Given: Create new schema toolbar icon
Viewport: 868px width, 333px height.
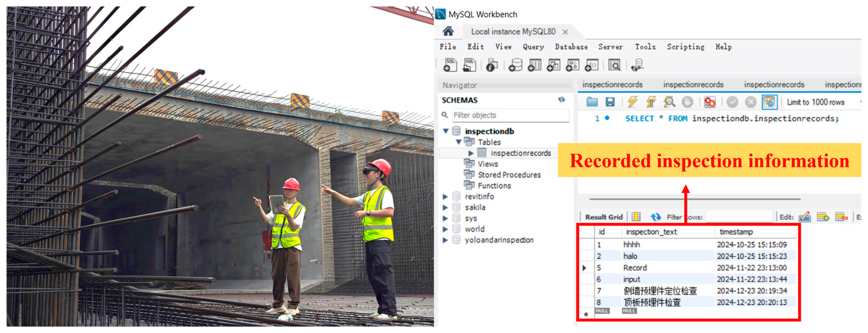Looking at the screenshot, I should tap(515, 65).
